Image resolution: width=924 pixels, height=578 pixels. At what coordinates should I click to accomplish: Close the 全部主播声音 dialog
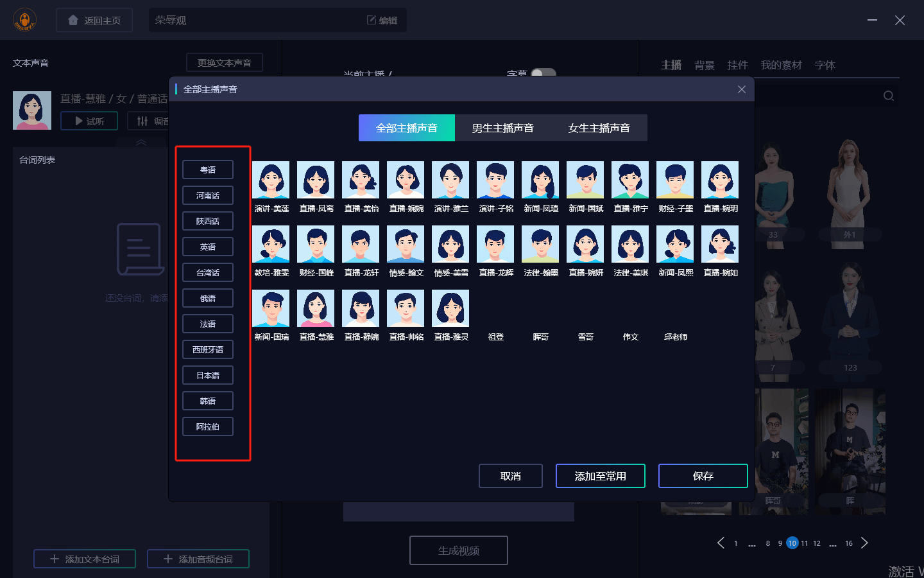742,89
